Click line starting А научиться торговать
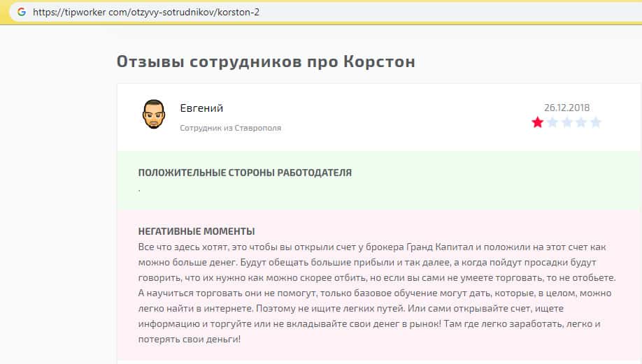This screenshot has height=364, width=642. 375,293
